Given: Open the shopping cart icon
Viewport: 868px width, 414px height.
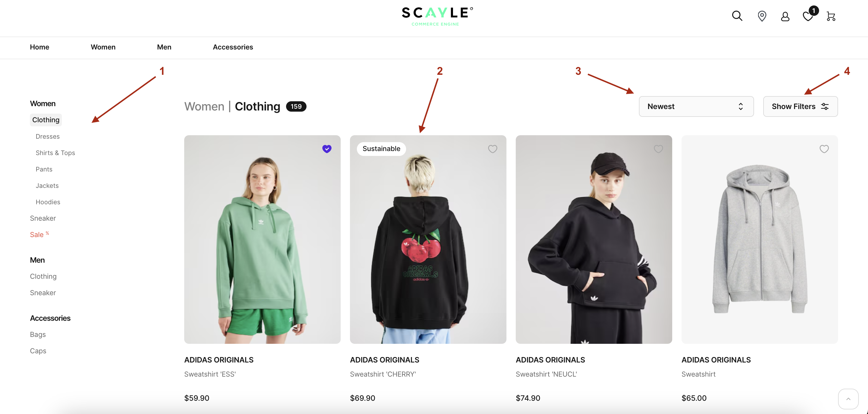Looking at the screenshot, I should 831,16.
